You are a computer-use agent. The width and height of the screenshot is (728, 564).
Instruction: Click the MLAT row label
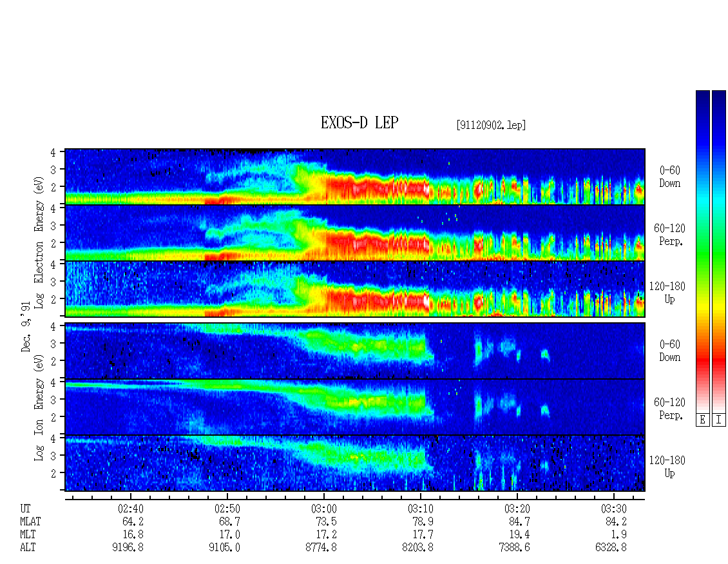30,521
